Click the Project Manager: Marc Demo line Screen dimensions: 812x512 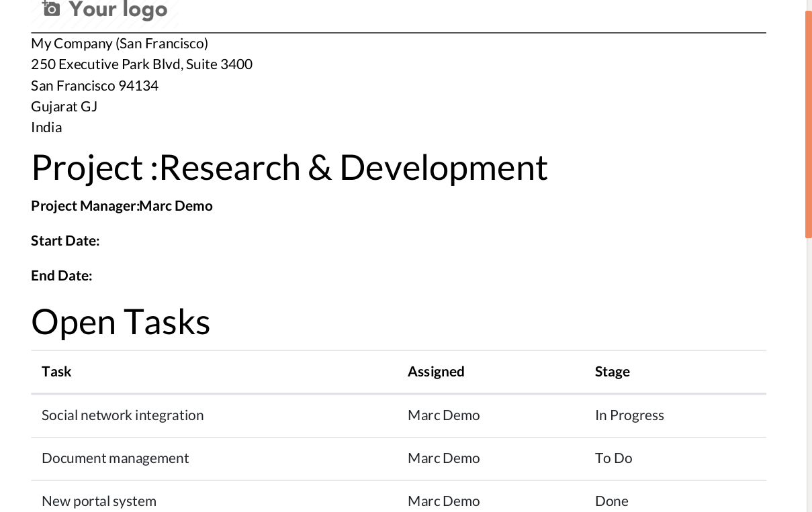pos(122,206)
